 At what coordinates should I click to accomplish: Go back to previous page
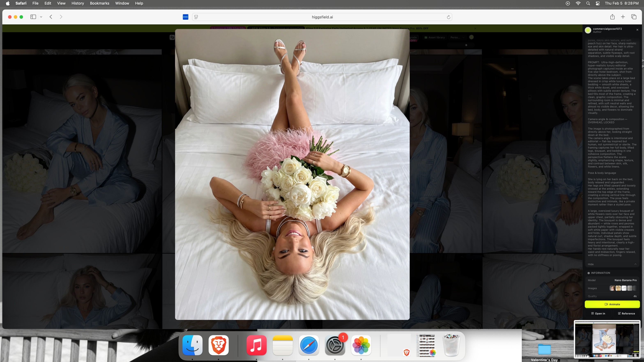pyautogui.click(x=51, y=17)
